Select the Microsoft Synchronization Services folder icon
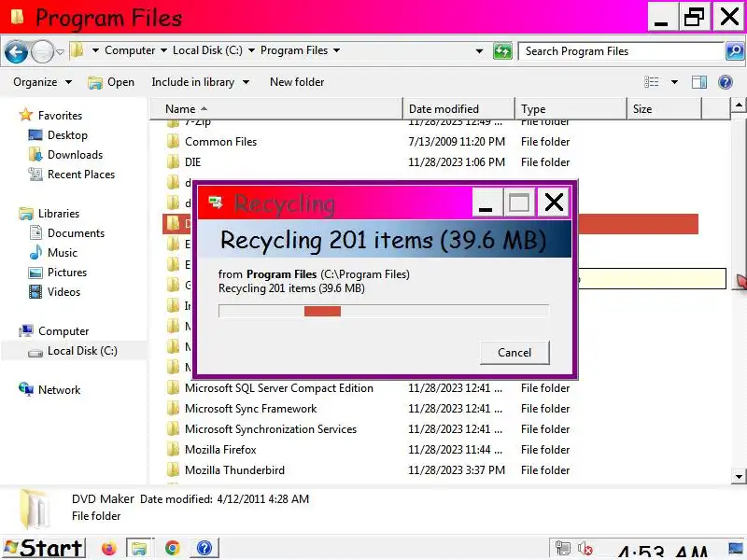This screenshot has height=560, width=747. pyautogui.click(x=174, y=429)
